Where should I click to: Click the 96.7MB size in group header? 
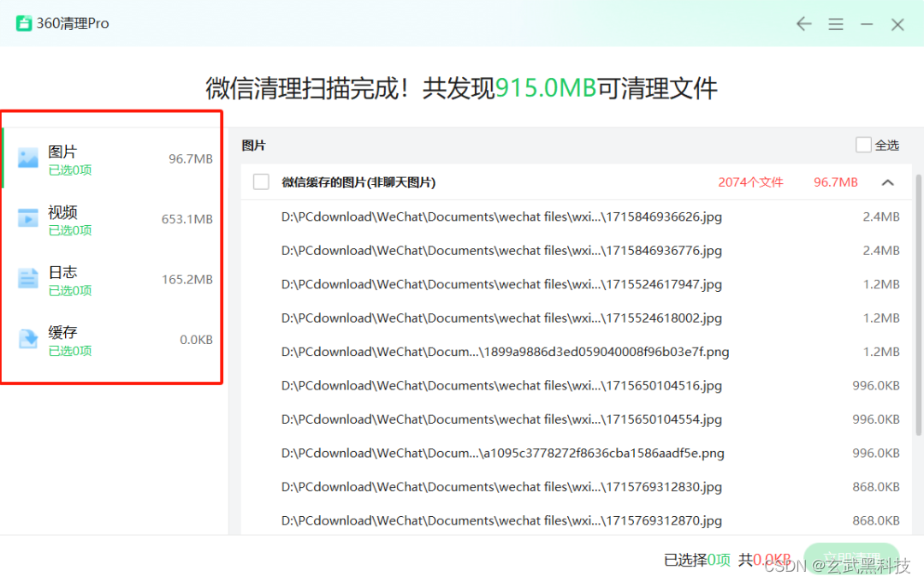click(x=836, y=182)
